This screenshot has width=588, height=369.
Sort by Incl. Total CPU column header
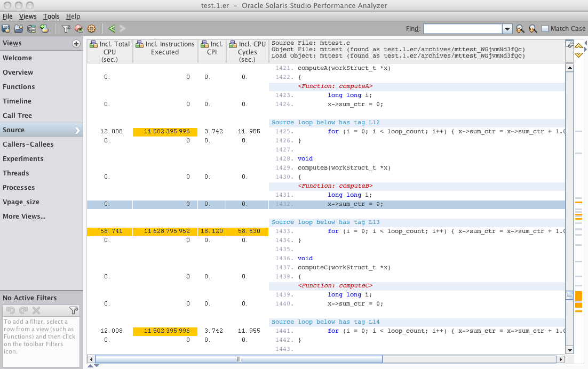coord(109,52)
